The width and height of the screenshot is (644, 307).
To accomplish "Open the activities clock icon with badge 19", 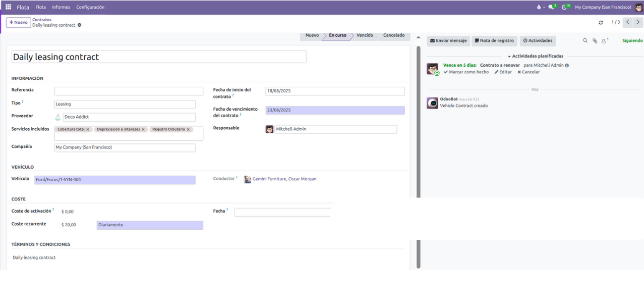I will click(565, 7).
